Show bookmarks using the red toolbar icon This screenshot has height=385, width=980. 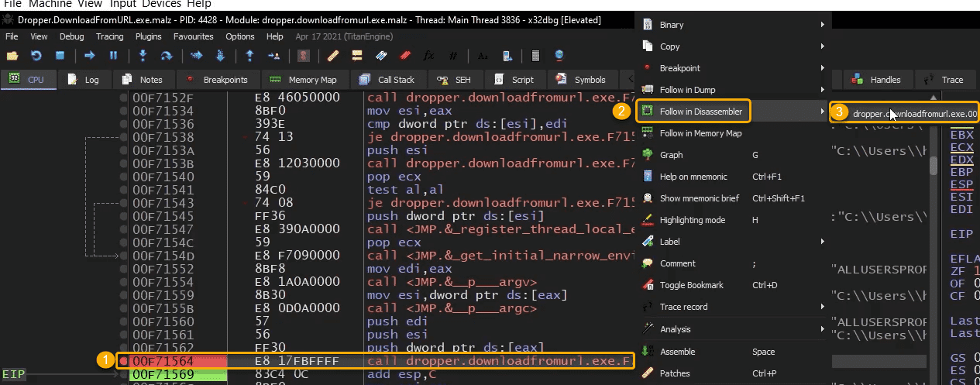click(x=404, y=56)
